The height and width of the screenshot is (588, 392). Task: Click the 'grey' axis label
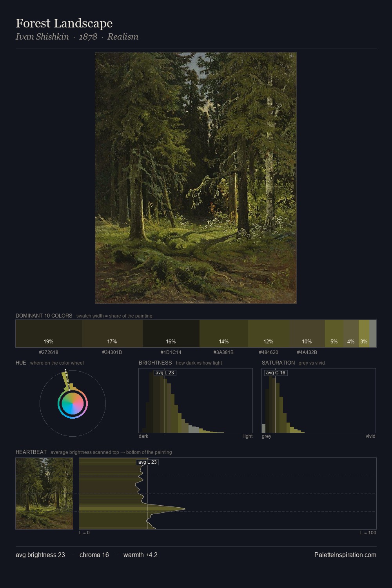[x=267, y=436]
